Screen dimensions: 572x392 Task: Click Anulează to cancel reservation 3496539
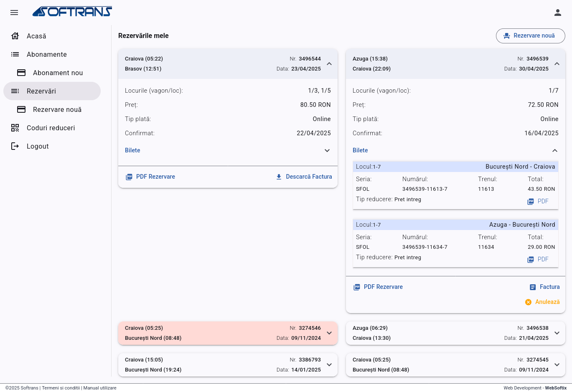click(x=547, y=302)
